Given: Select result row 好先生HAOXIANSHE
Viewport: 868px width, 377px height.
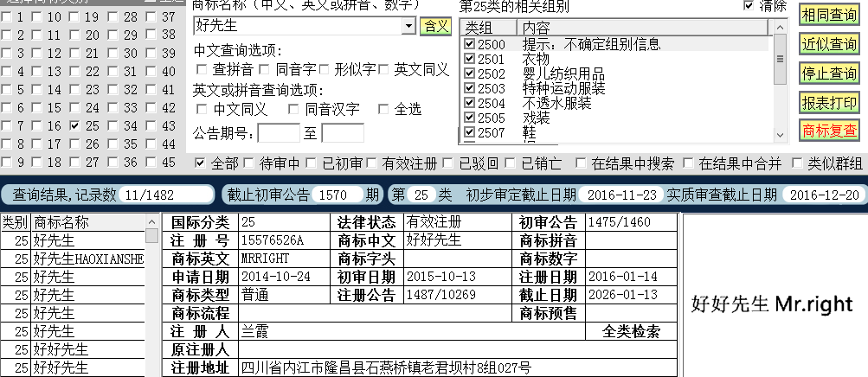Looking at the screenshot, I should (88, 259).
